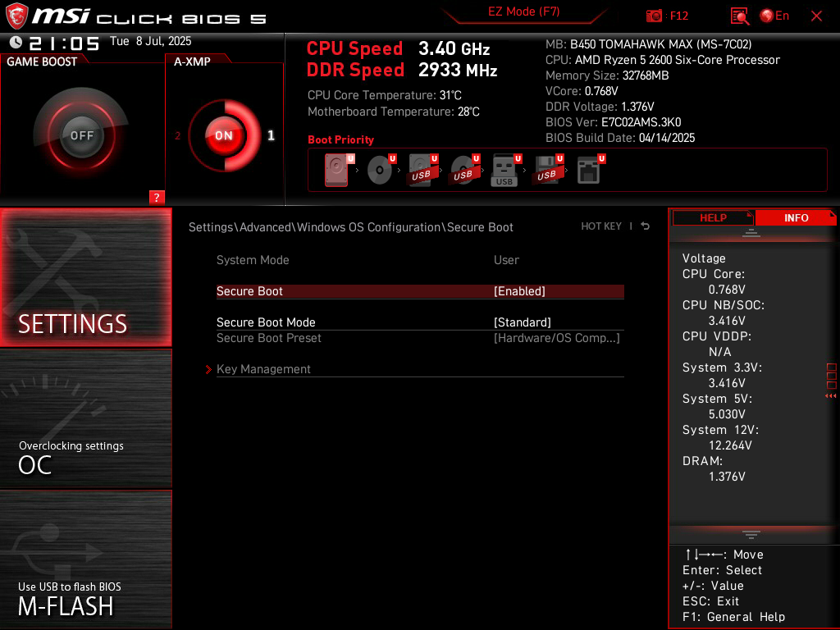
Task: Switch to the INFO tab
Action: (796, 217)
